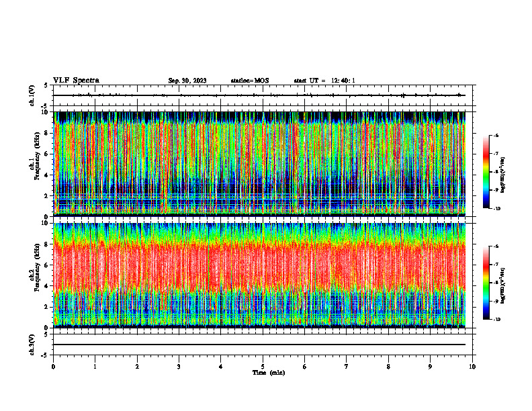This screenshot has width=532, height=411.
Task: Click the ch.1 color bar log(PSD) label
Action: click(x=503, y=175)
